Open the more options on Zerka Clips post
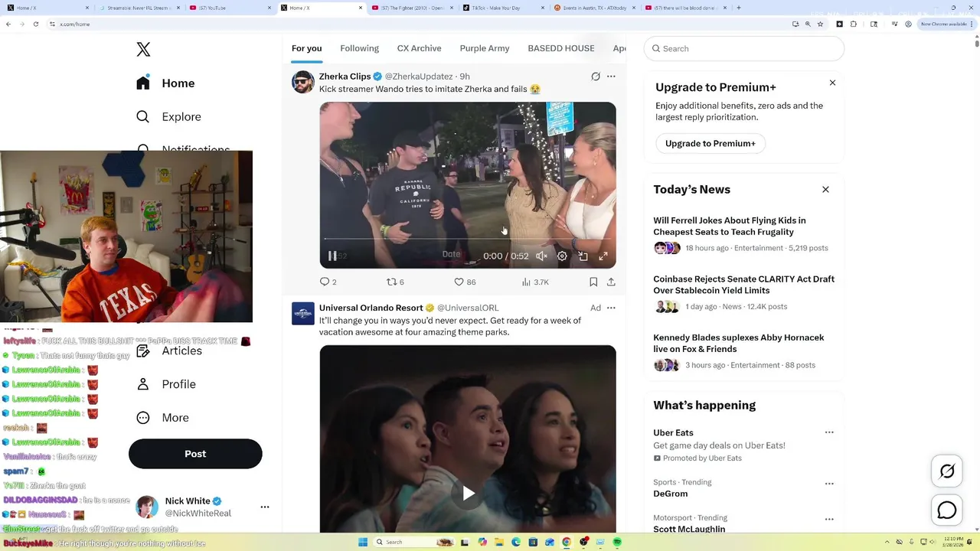Viewport: 980px width, 551px height. 611,77
